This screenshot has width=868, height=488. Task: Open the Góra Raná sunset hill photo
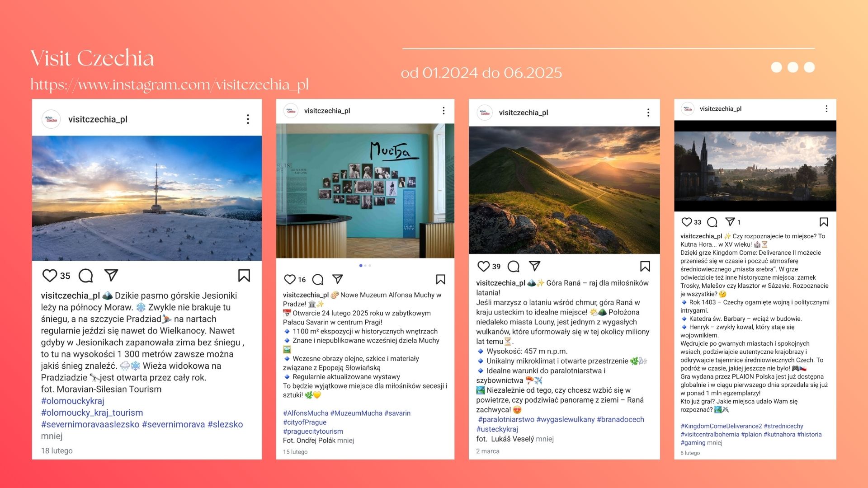click(564, 190)
